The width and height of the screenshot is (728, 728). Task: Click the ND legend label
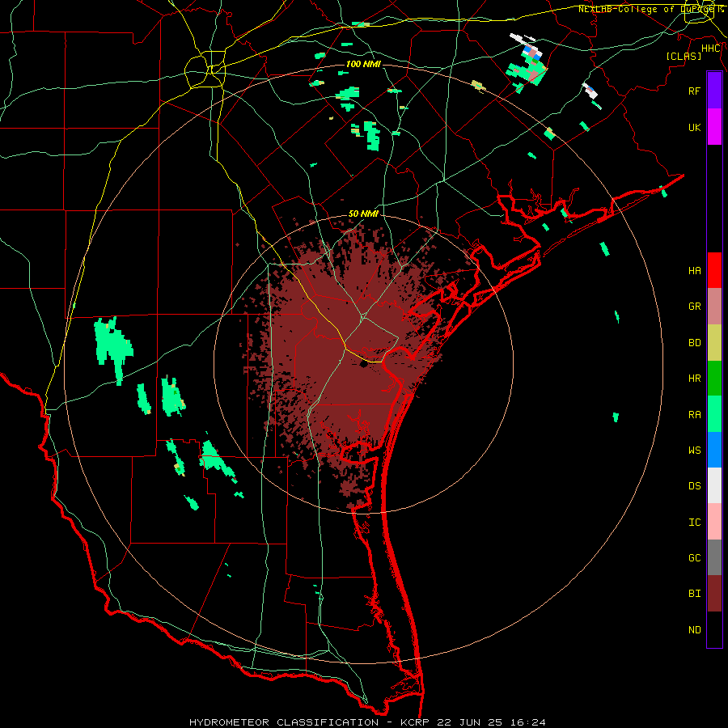pyautogui.click(x=694, y=630)
